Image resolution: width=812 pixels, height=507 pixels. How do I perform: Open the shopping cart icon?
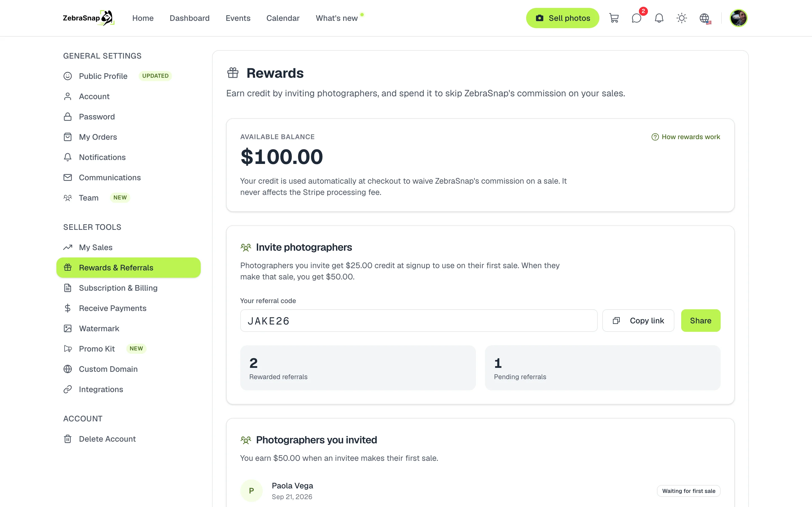click(614, 18)
